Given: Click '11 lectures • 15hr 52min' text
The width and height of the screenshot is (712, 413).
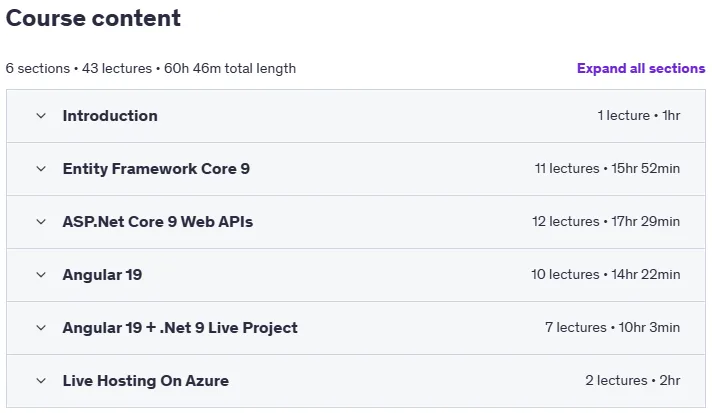Looking at the screenshot, I should tap(607, 169).
